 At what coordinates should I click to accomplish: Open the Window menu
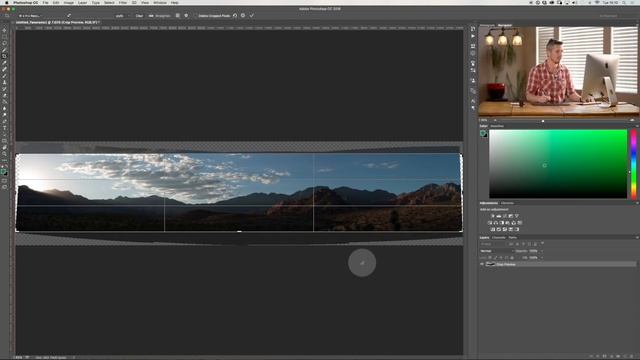160,2
